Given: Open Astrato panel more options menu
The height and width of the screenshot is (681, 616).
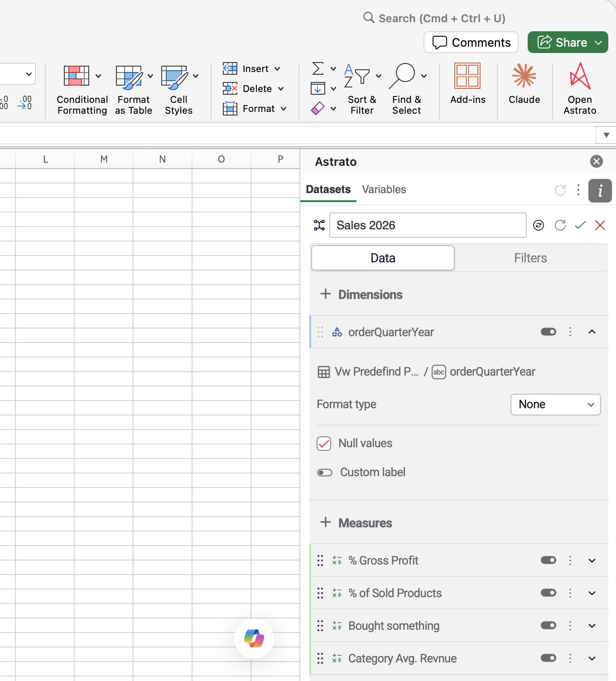Looking at the screenshot, I should tap(578, 190).
